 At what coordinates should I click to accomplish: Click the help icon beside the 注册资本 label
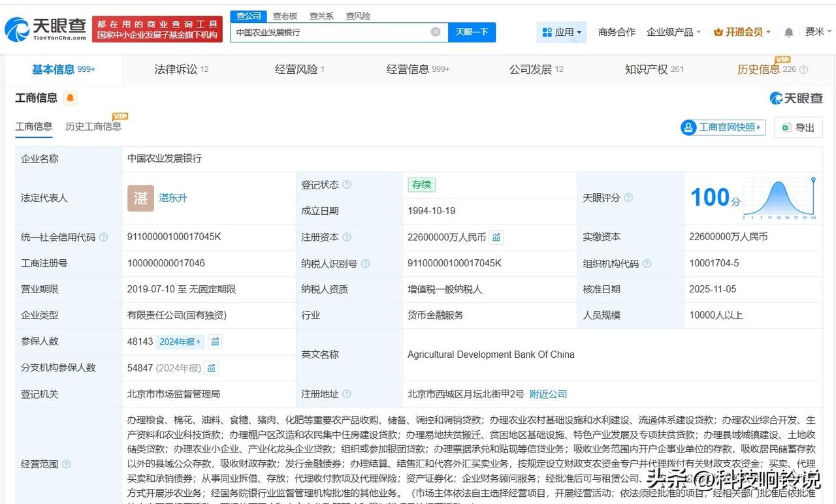click(x=347, y=237)
